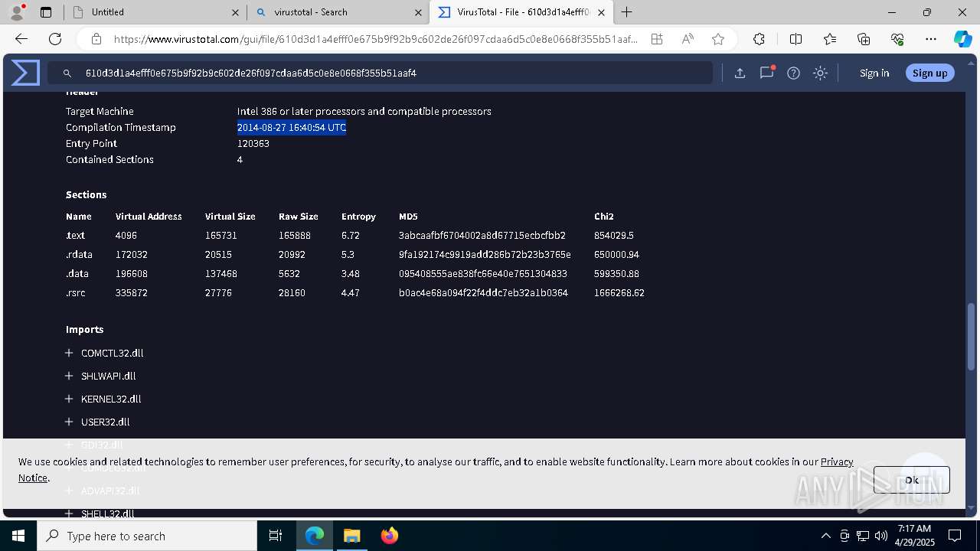Click the VirusTotal logo icon

click(25, 73)
